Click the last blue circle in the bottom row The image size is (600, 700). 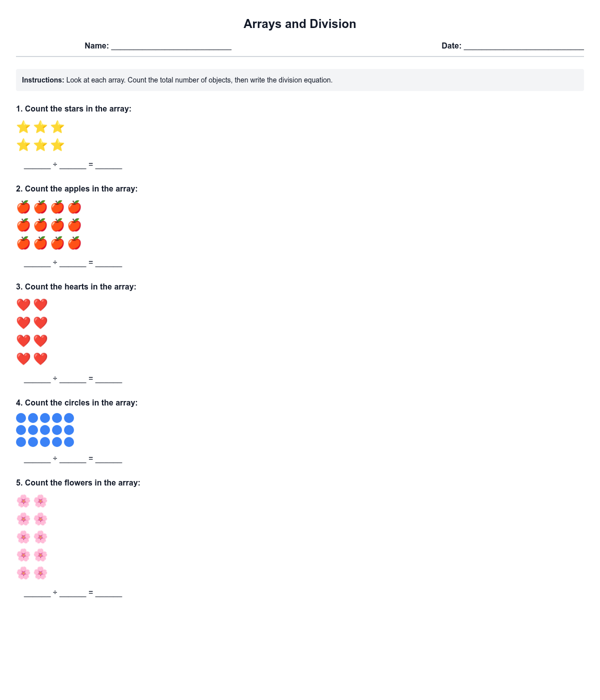(69, 442)
